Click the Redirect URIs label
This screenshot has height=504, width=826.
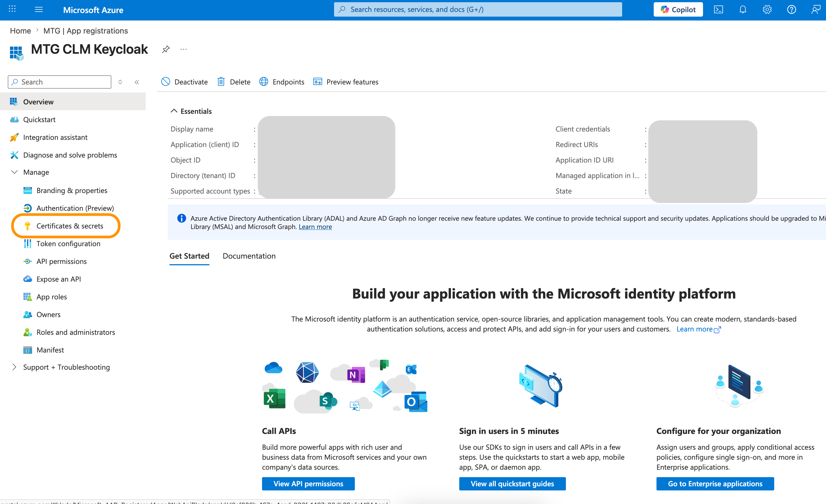[577, 145]
